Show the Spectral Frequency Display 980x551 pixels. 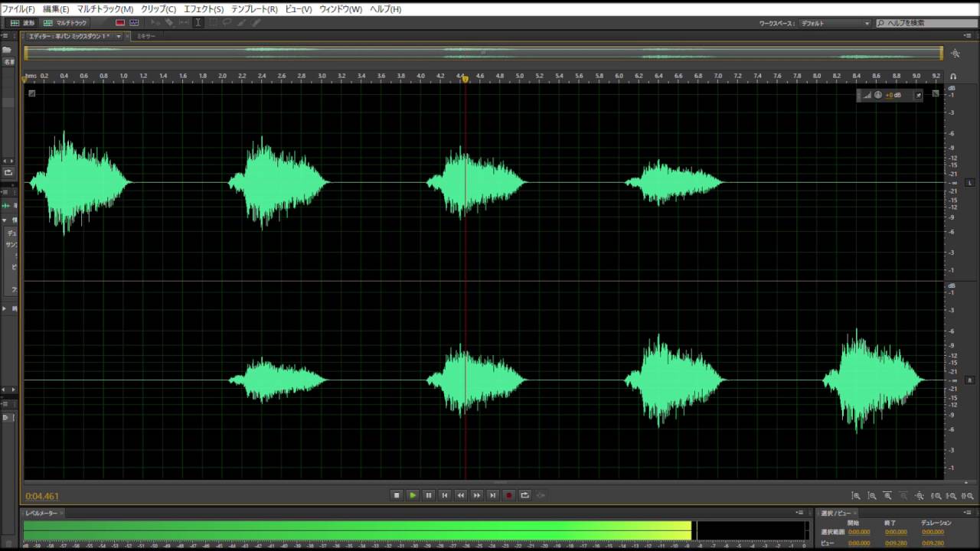120,23
